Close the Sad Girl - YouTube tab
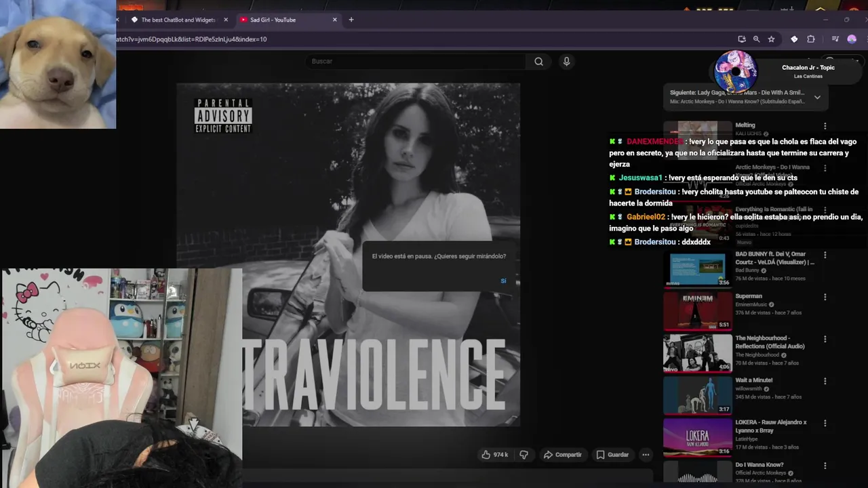 click(x=334, y=20)
